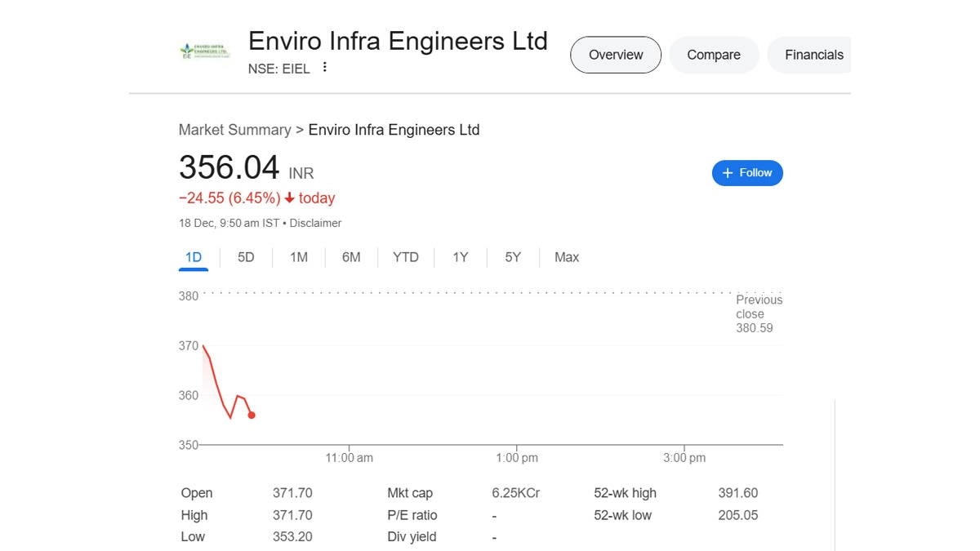
Task: Click the red down arrow beside today
Action: pos(289,198)
